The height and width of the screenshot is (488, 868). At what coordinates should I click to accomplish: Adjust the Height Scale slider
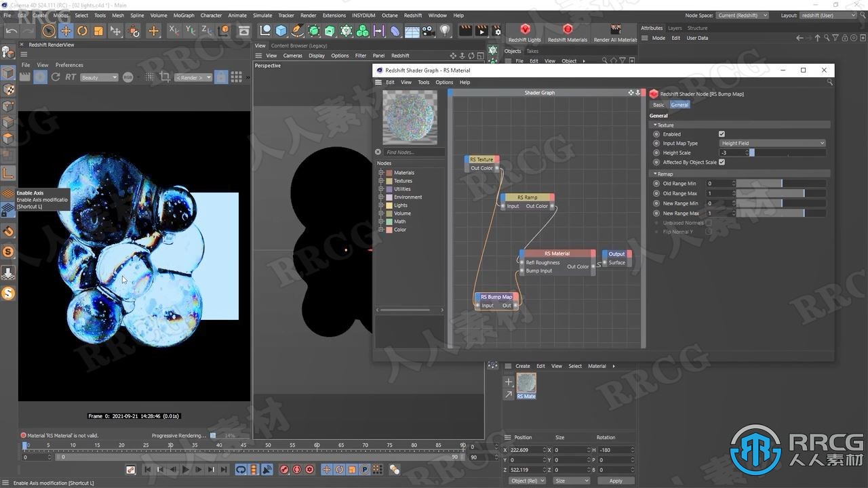pos(787,152)
